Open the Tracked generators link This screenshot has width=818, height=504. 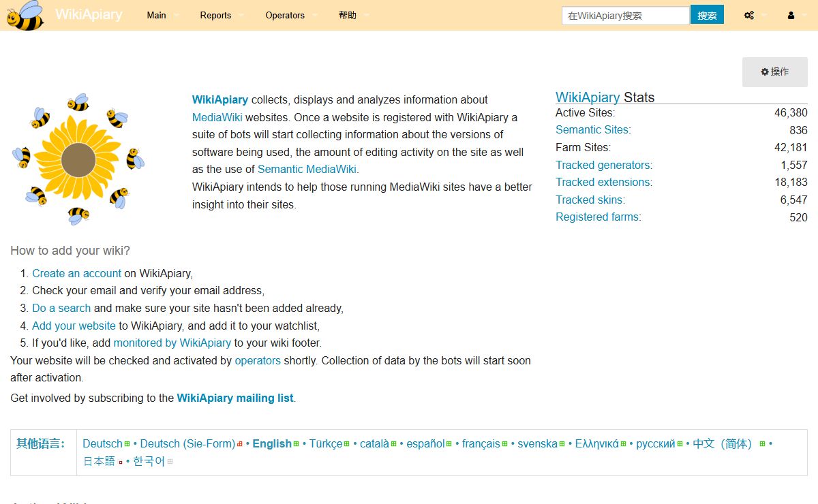tap(603, 165)
